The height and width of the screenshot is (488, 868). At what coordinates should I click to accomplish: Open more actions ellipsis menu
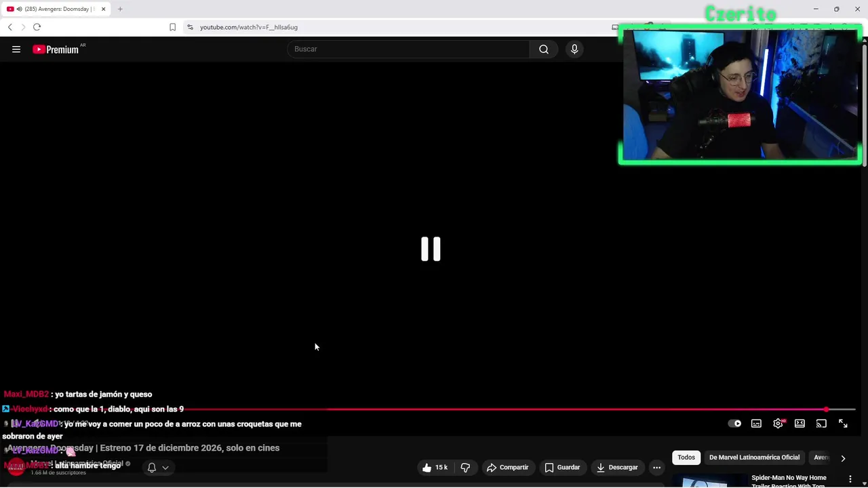(x=656, y=468)
